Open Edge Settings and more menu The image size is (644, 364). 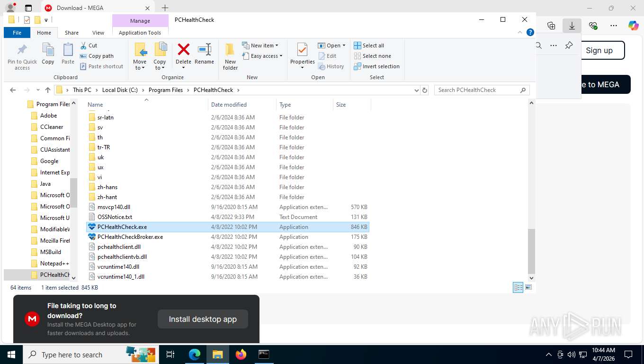(614, 26)
